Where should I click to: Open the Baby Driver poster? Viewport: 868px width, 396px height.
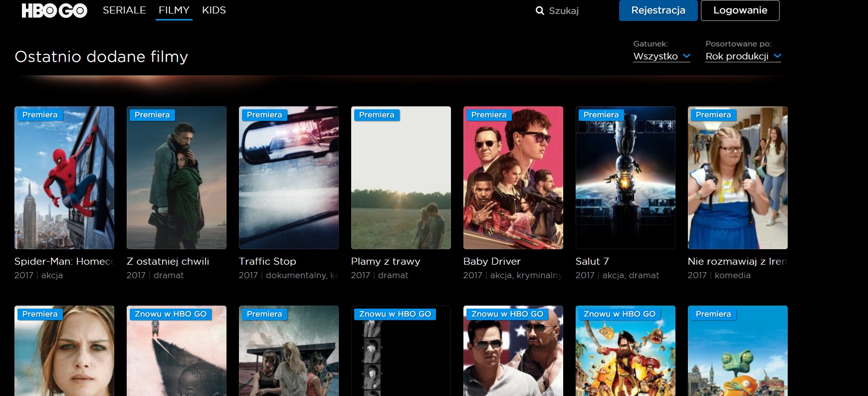coord(513,178)
